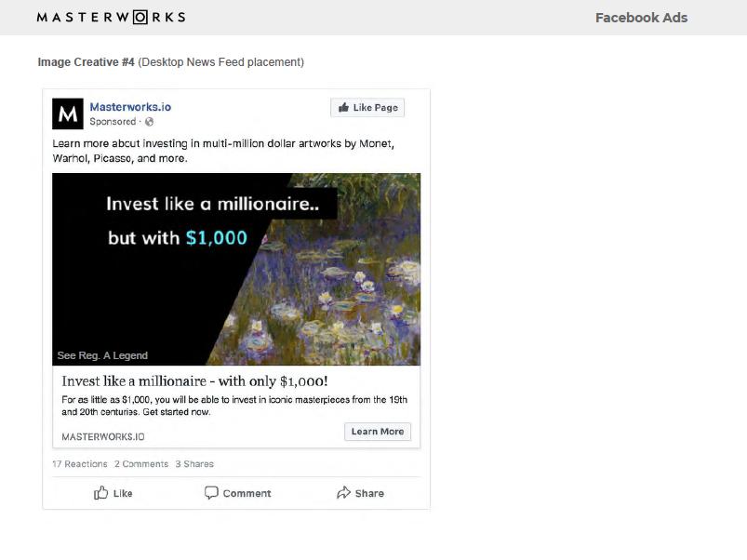The height and width of the screenshot is (560, 747).
Task: Click the Sponsored label
Action: point(113,122)
